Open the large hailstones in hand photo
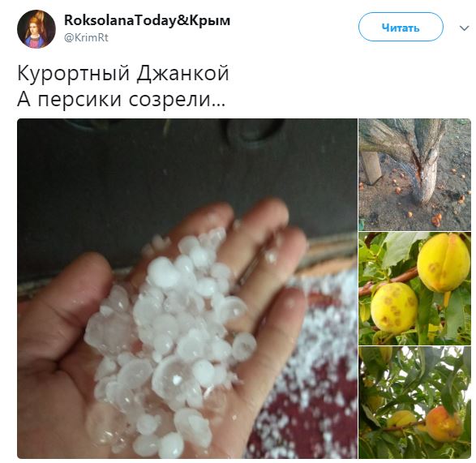The image size is (476, 463). [x=187, y=288]
